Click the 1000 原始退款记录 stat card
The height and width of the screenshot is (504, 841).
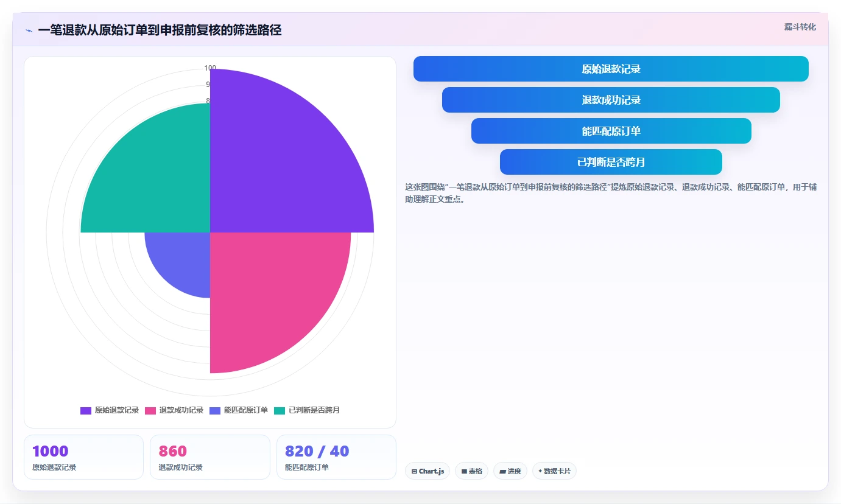pyautogui.click(x=83, y=457)
